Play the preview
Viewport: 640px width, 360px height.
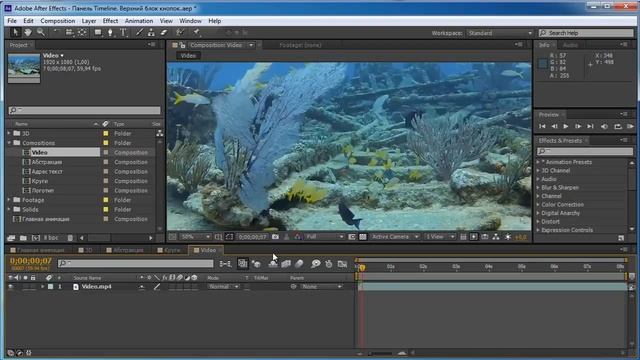pyautogui.click(x=566, y=127)
